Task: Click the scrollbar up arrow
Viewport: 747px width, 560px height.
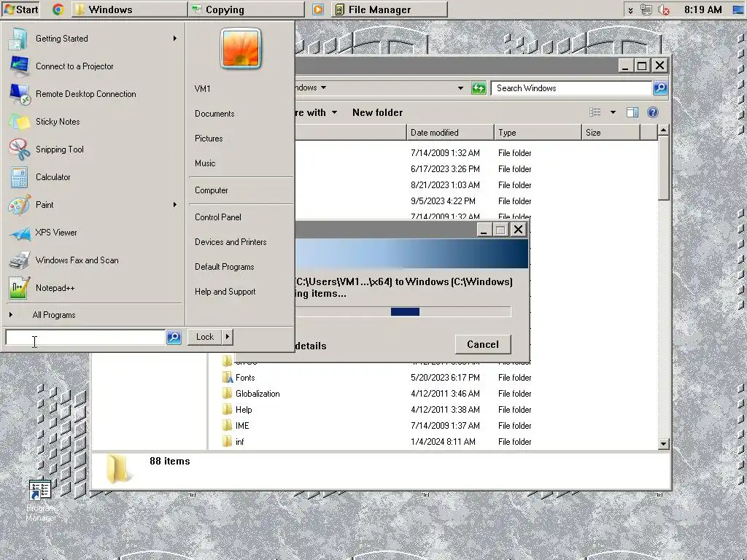Action: 663,130
